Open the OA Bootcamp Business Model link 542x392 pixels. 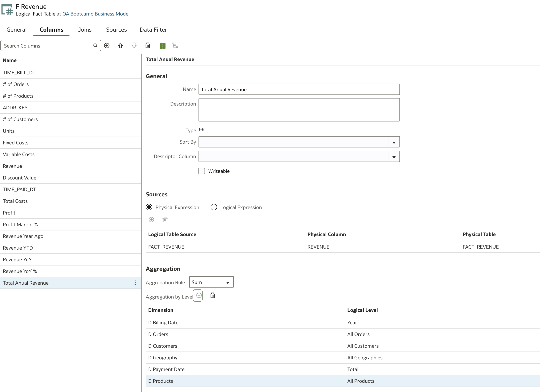pos(96,14)
